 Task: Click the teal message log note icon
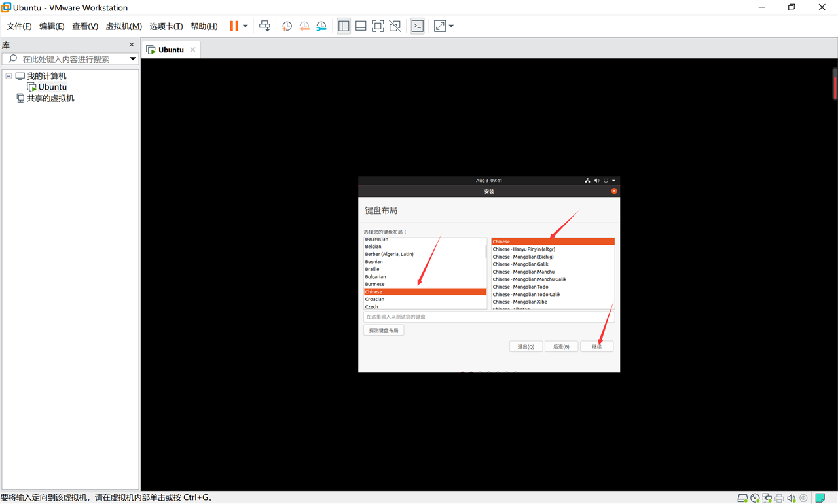coord(820,498)
